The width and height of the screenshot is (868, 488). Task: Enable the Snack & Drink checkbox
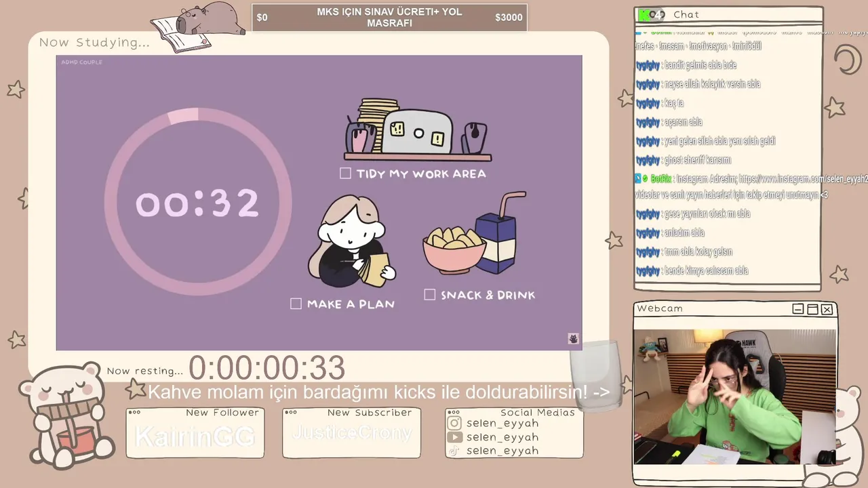click(429, 294)
